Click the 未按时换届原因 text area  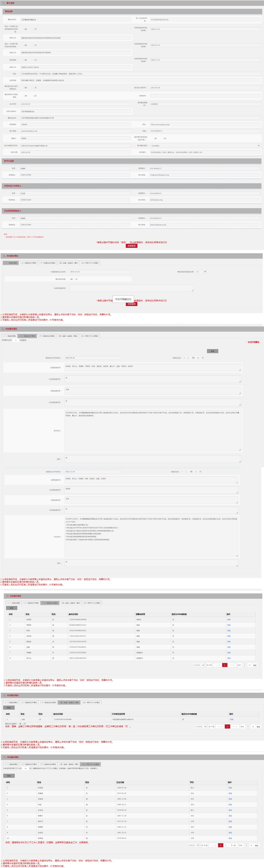coord(131,288)
